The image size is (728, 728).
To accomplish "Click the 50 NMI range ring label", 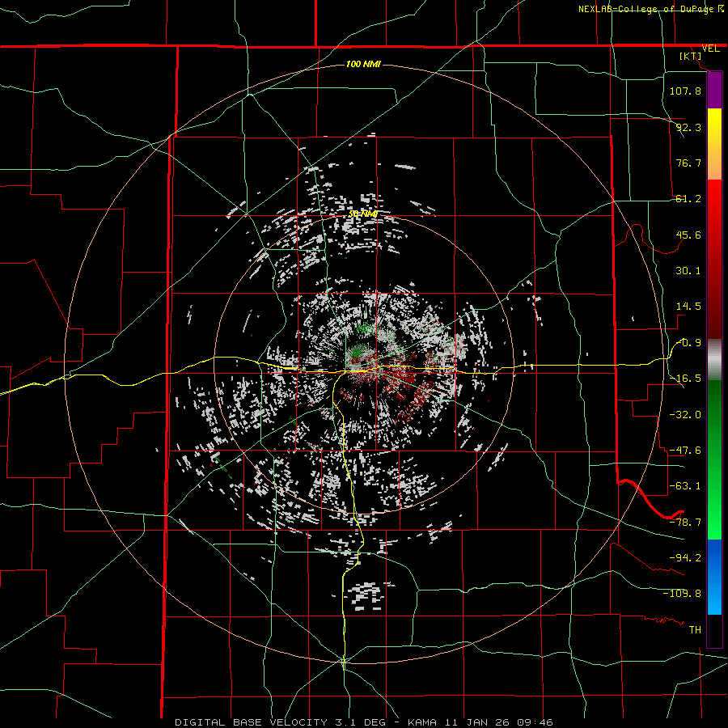I will click(363, 214).
